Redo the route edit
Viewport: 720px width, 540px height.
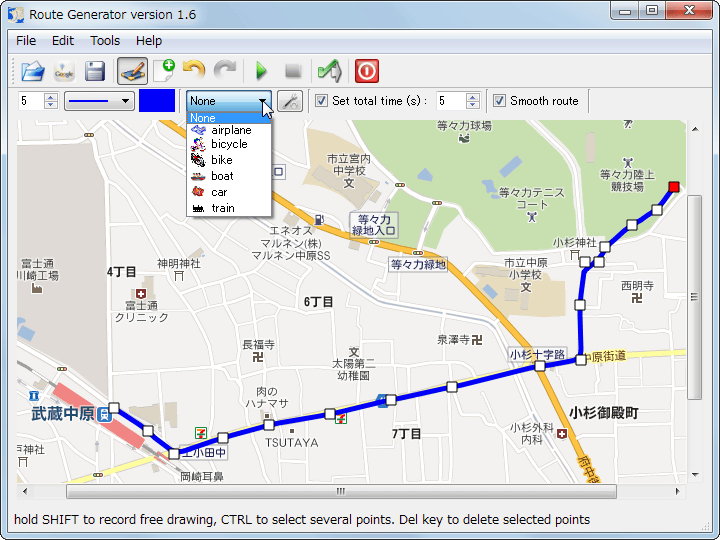tap(225, 71)
